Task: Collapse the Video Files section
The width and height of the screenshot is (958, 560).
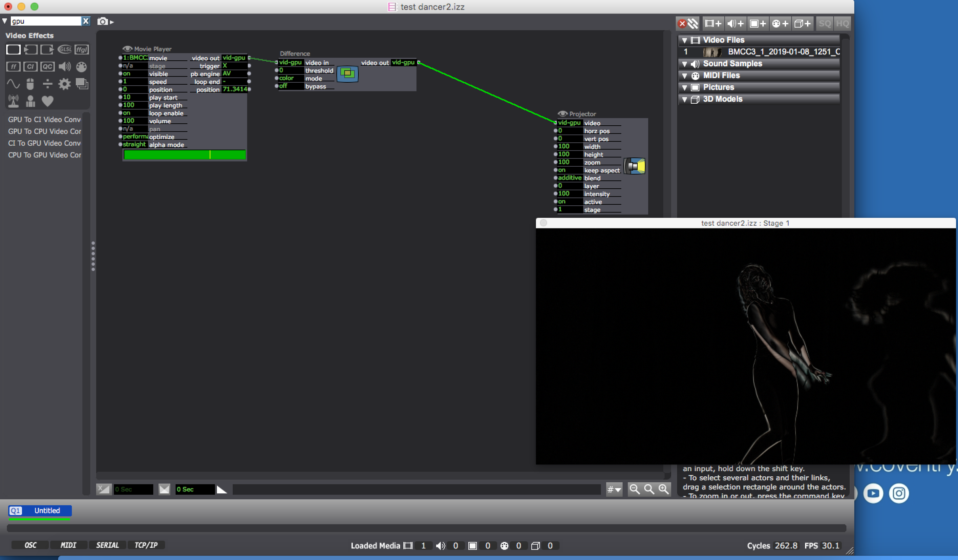Action: [x=684, y=40]
